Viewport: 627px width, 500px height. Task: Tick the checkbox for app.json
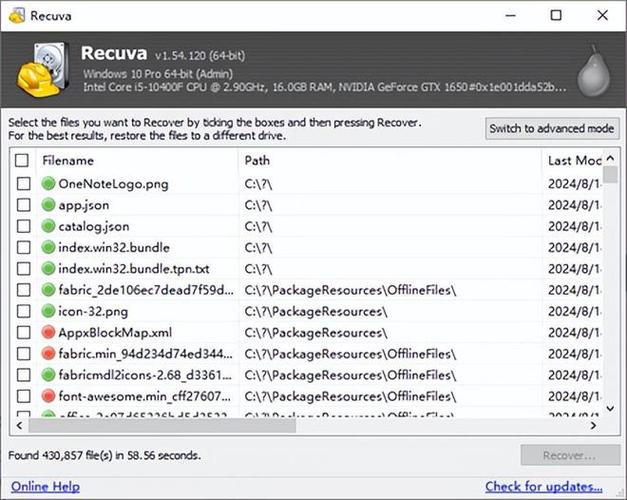point(24,205)
